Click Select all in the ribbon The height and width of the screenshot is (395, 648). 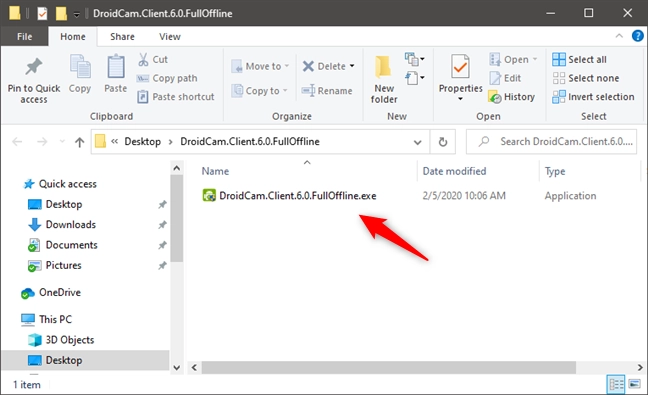579,59
